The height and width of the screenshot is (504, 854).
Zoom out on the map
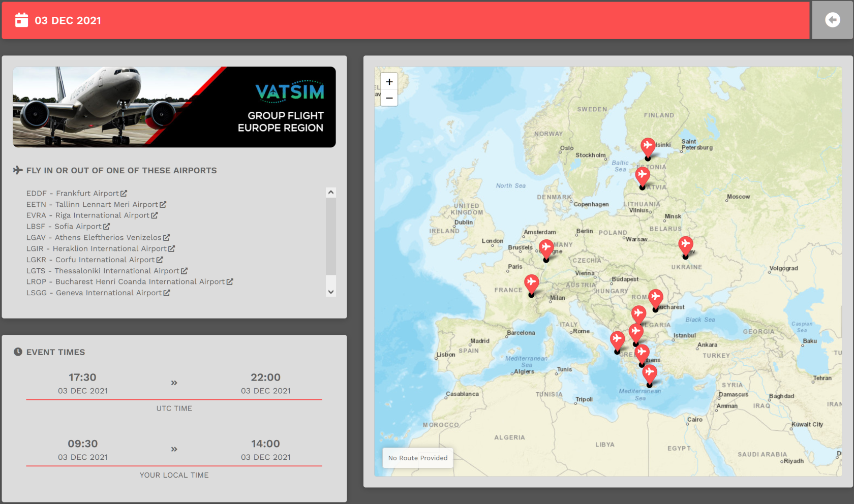389,98
